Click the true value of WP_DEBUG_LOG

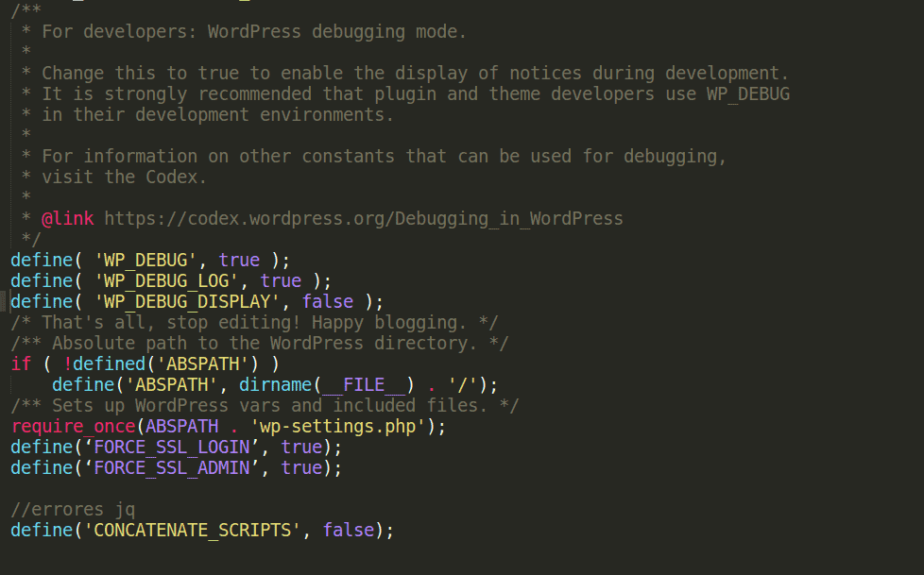(x=281, y=281)
